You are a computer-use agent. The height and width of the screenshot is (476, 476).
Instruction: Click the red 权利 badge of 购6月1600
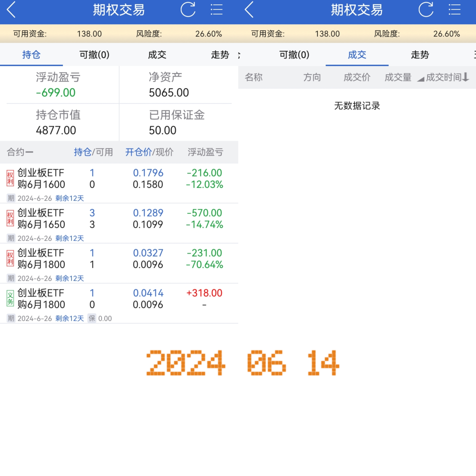[10, 178]
